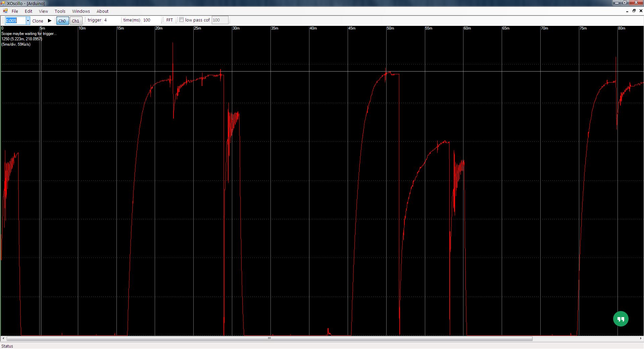Click the horizontal scrollbar thumb

[269, 338]
